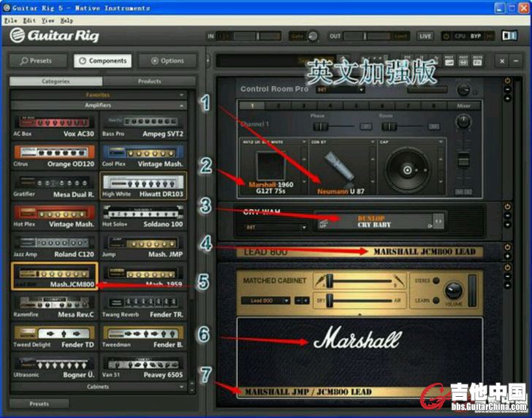Collapse the Amplifiers category
The image size is (532, 418).
[x=99, y=105]
